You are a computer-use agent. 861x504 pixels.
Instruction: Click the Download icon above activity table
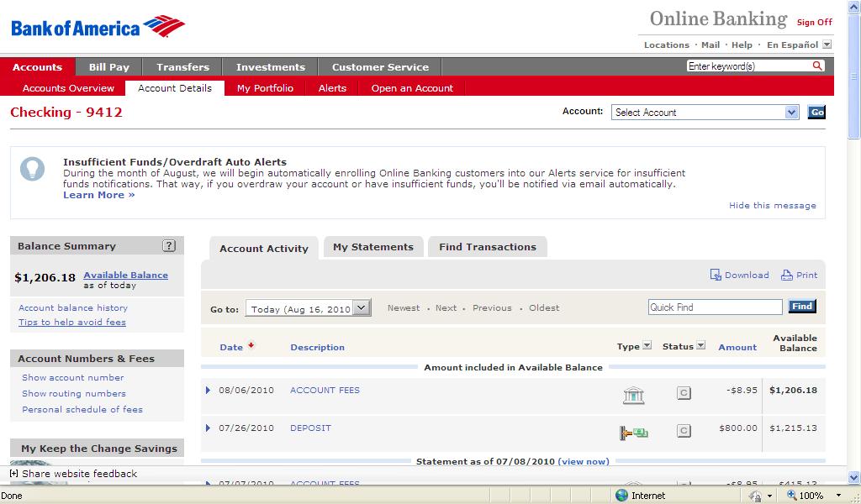tap(716, 275)
